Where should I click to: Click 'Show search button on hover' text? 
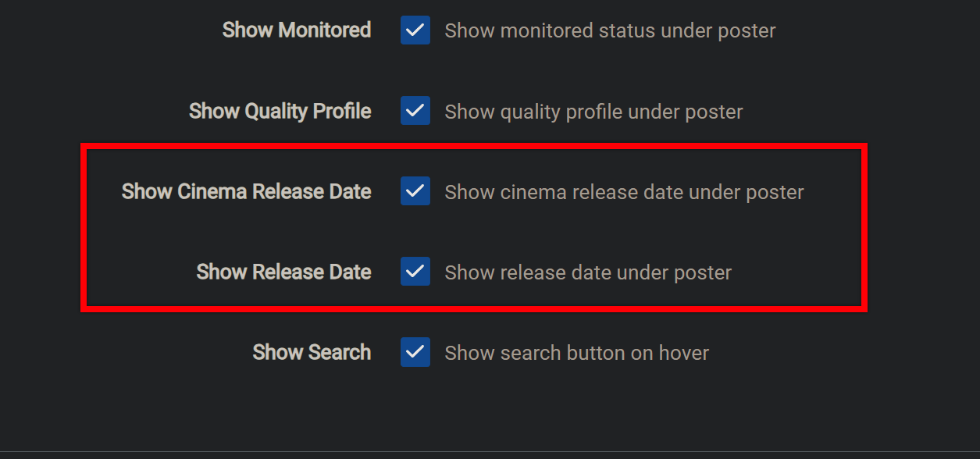[576, 353]
